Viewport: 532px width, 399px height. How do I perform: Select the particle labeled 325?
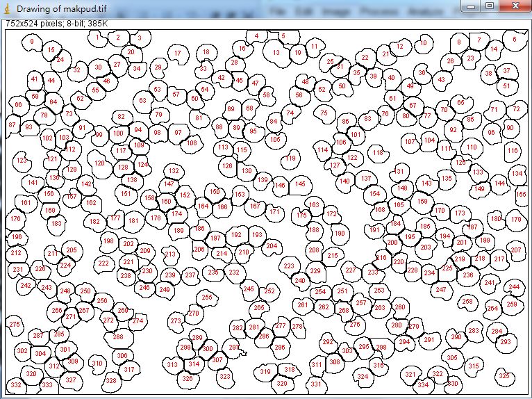click(504, 376)
